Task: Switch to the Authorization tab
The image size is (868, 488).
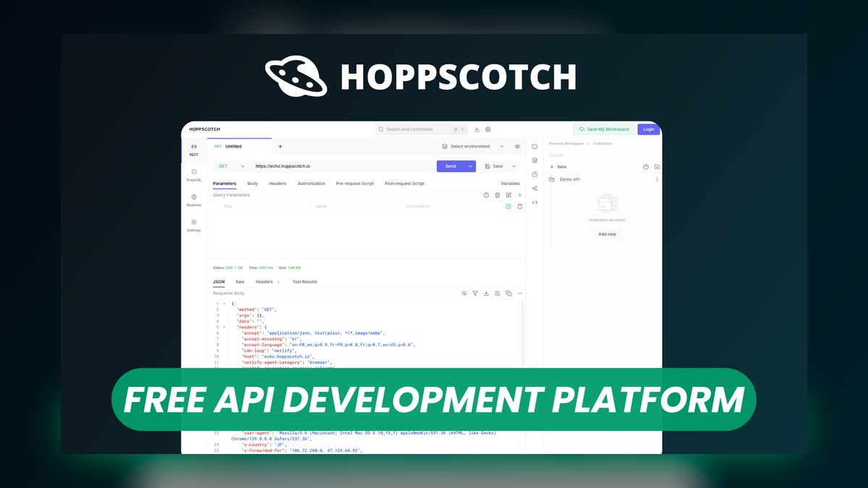Action: (x=312, y=184)
